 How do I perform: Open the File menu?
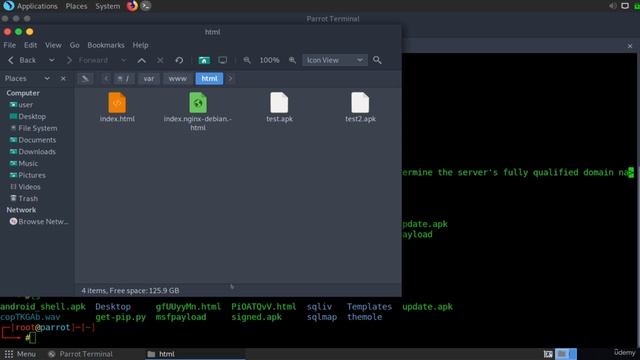coord(9,45)
